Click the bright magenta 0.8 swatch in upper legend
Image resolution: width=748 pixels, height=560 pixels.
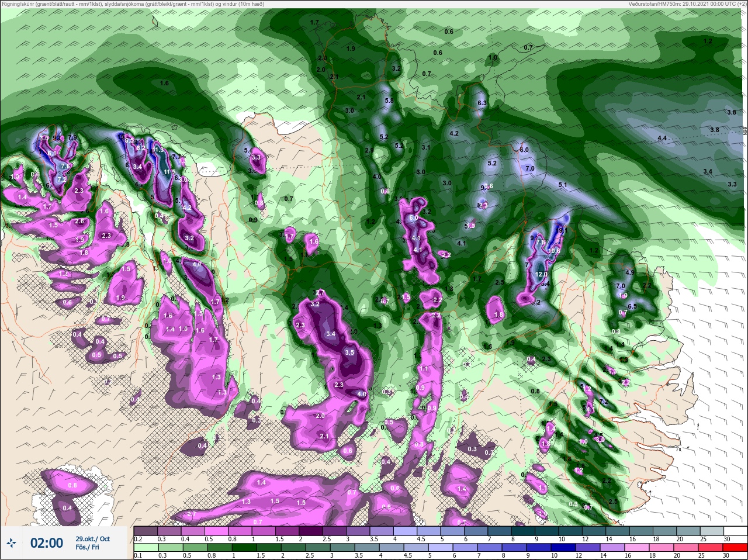coord(241,531)
